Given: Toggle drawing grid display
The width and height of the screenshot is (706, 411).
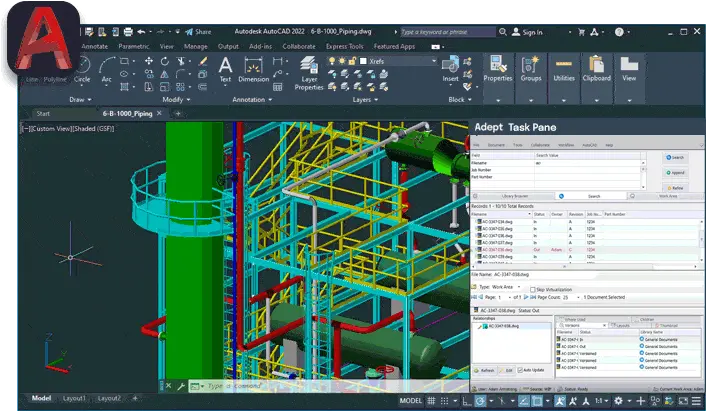Looking at the screenshot, I should click(x=431, y=401).
